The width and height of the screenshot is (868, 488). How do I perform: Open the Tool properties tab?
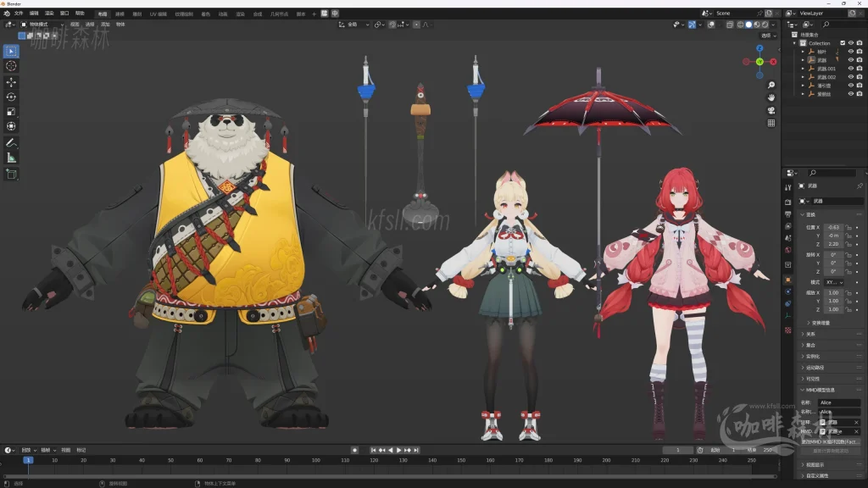click(x=788, y=188)
